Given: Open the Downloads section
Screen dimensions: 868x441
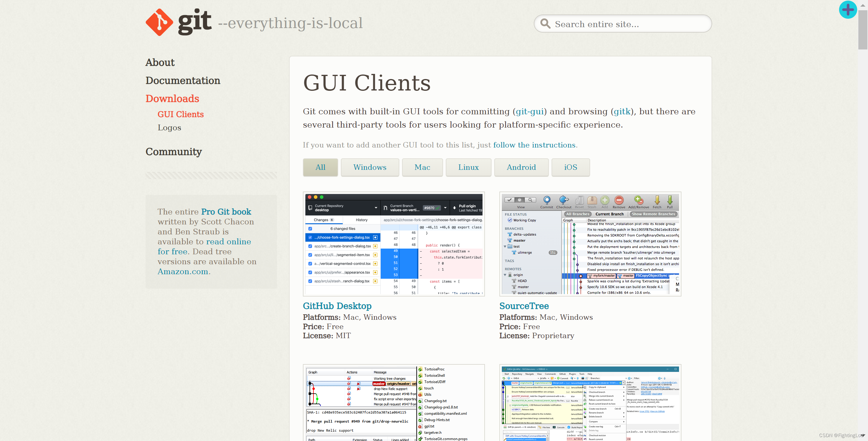Looking at the screenshot, I should coord(172,98).
